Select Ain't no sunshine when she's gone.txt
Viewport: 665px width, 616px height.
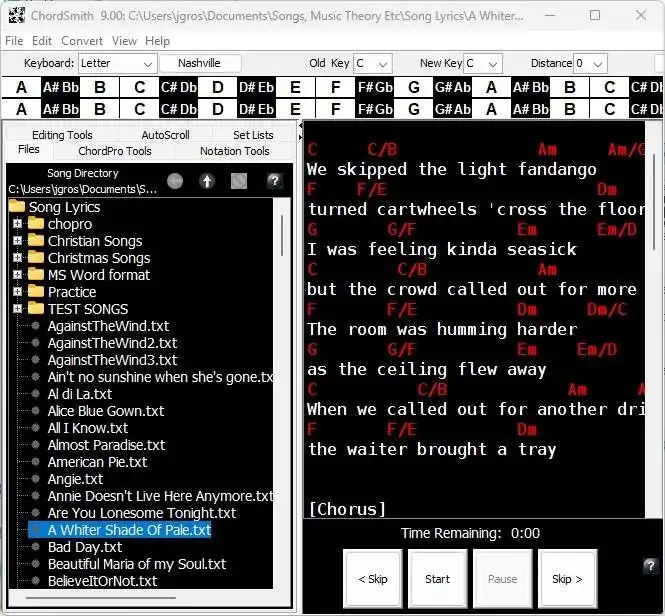pos(160,377)
